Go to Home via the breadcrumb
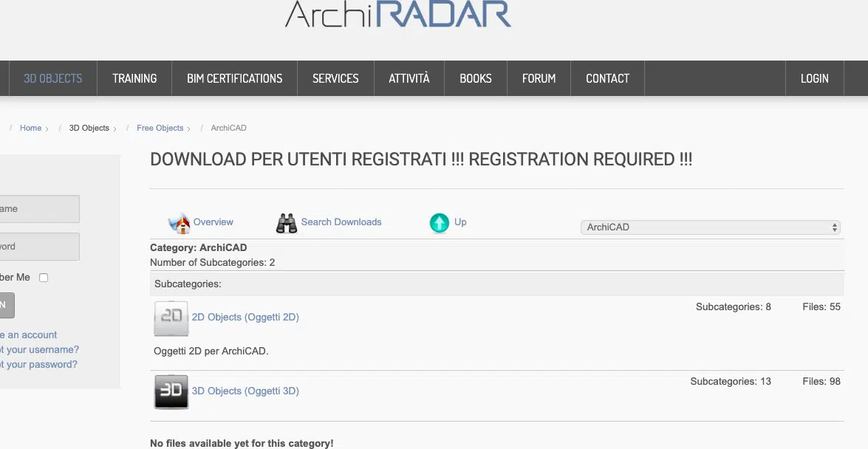 click(30, 128)
